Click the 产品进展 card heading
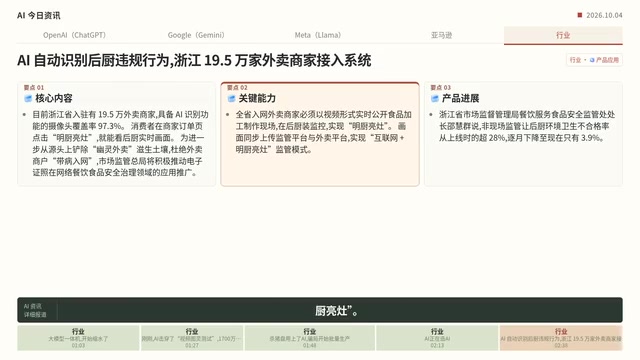The width and height of the screenshot is (640, 360). 460,98
